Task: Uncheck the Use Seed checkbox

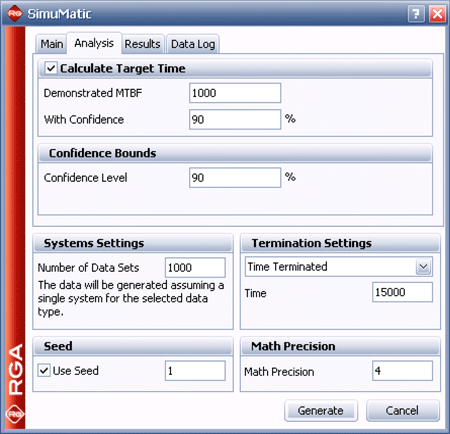Action: pos(44,370)
